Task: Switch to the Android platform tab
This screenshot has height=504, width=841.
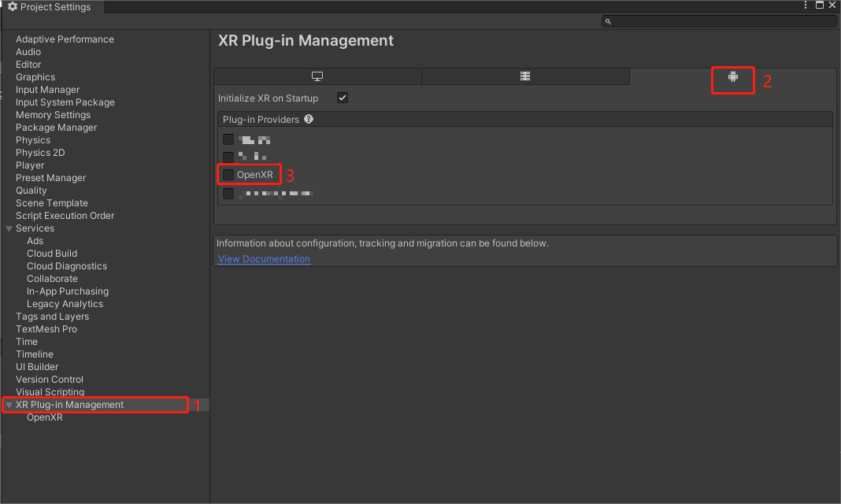Action: pos(733,77)
